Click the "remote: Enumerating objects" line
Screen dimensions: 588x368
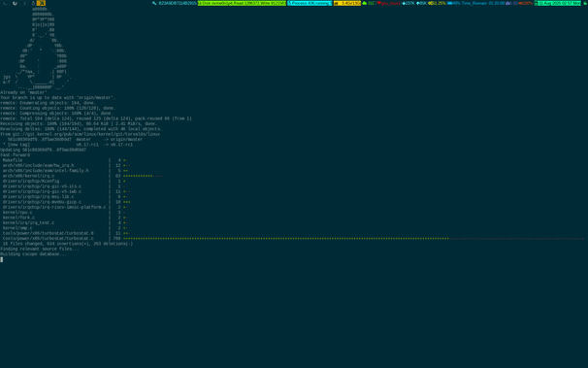tap(48, 103)
